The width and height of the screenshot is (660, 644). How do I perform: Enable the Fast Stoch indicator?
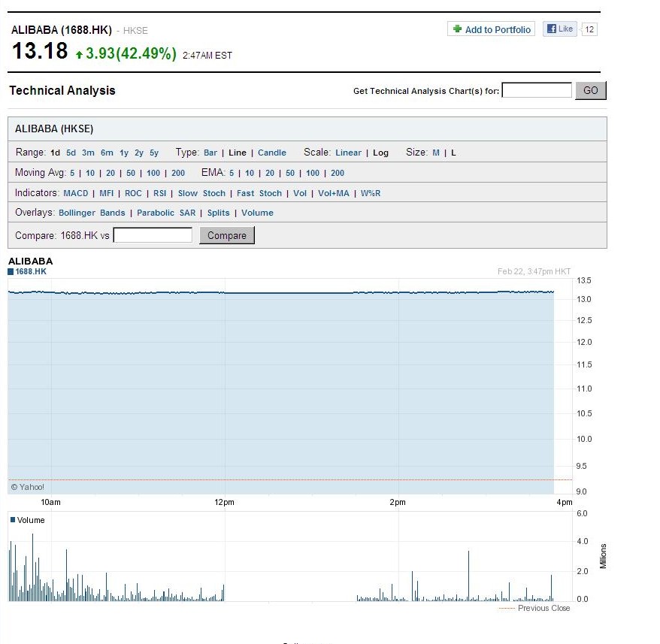259,193
